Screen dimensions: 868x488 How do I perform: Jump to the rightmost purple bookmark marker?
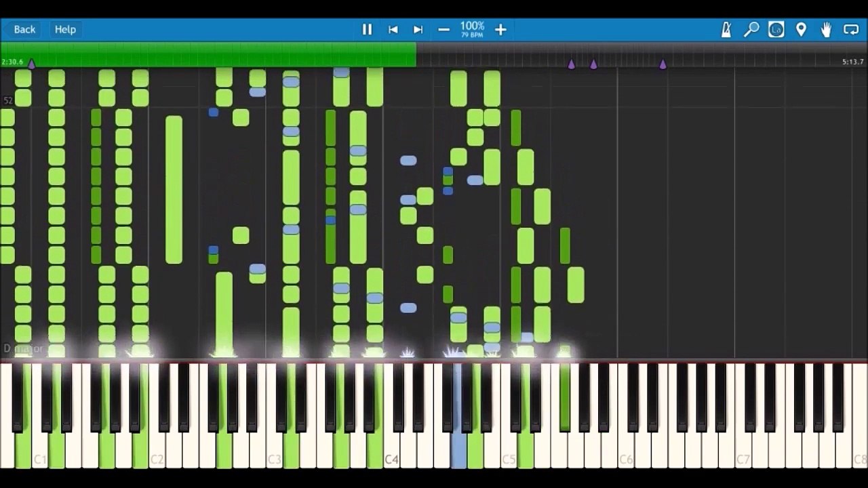pos(663,64)
